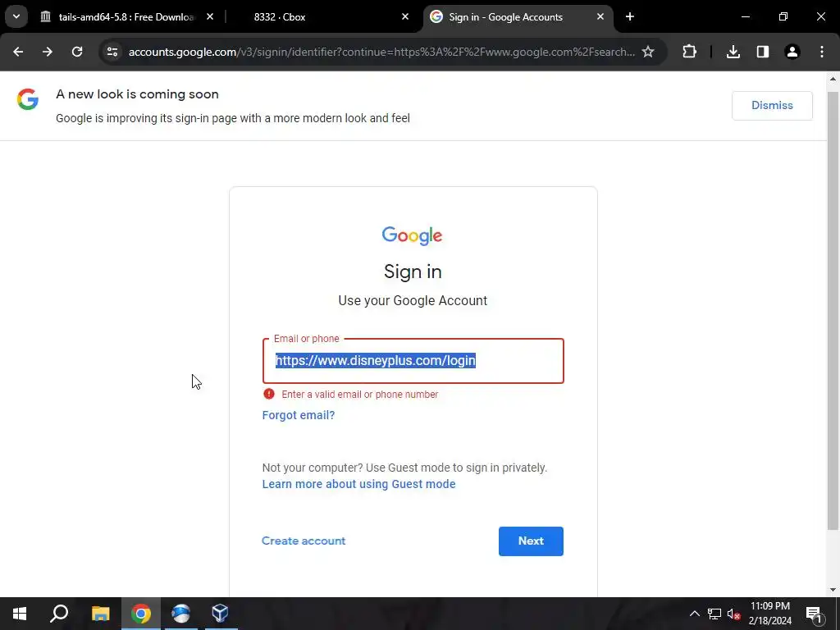Go back to the previous page

point(18,52)
